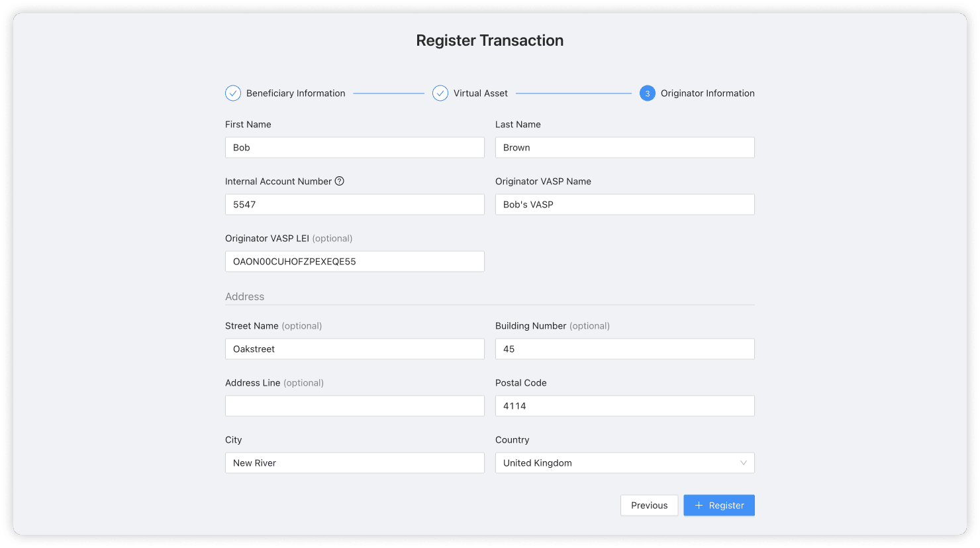Go to Beneficiary Information step label
Image resolution: width=980 pixels, height=548 pixels.
point(295,93)
